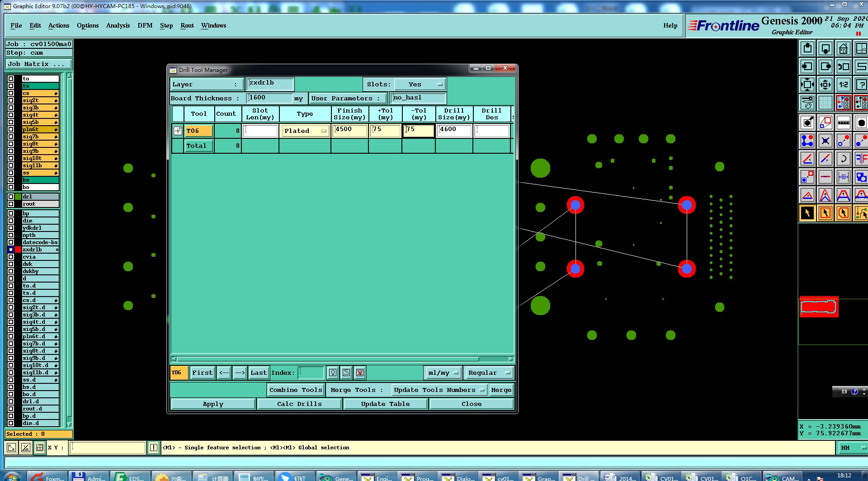Toggle checkbox for layer sig2t
This screenshot has height=481, width=868.
pyautogui.click(x=11, y=100)
